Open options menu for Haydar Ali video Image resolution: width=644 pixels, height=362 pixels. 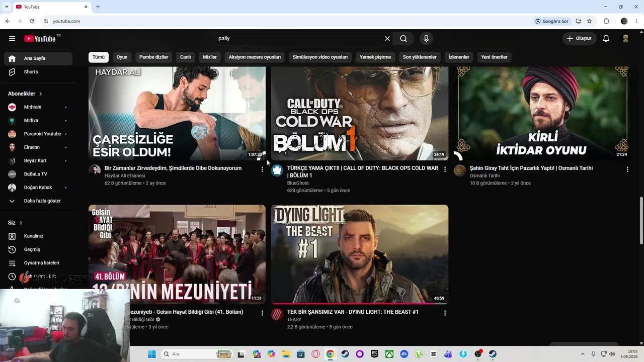tap(262, 169)
